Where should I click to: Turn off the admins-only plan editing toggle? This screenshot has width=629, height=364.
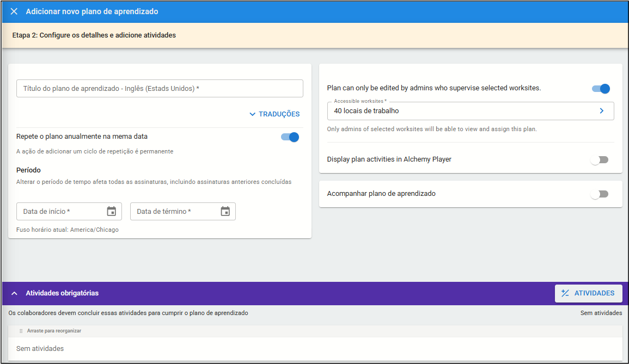pos(601,89)
